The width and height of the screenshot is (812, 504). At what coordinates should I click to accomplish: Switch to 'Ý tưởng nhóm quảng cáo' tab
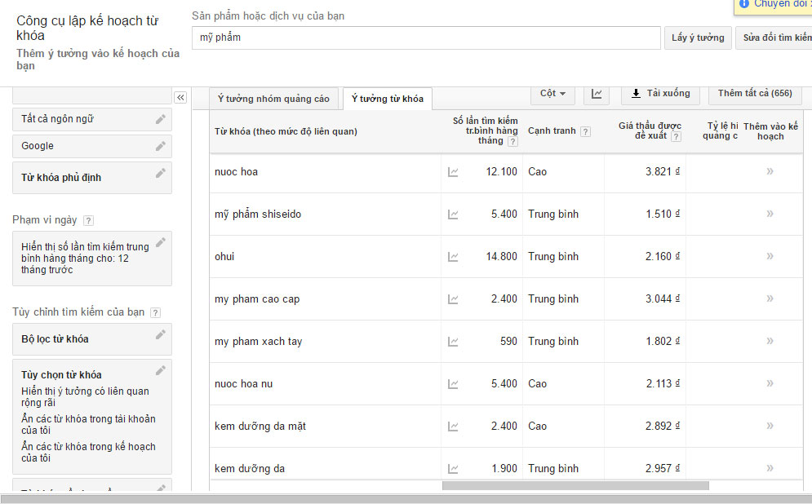click(273, 99)
